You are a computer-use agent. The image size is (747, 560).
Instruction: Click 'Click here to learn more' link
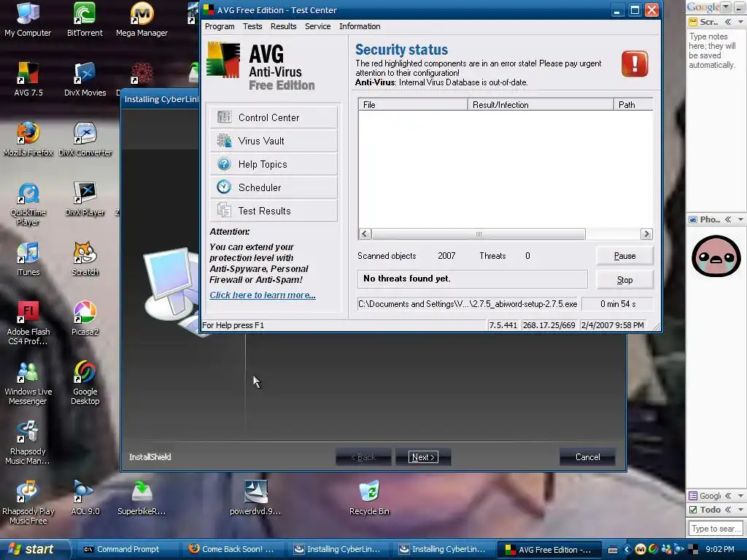(263, 295)
